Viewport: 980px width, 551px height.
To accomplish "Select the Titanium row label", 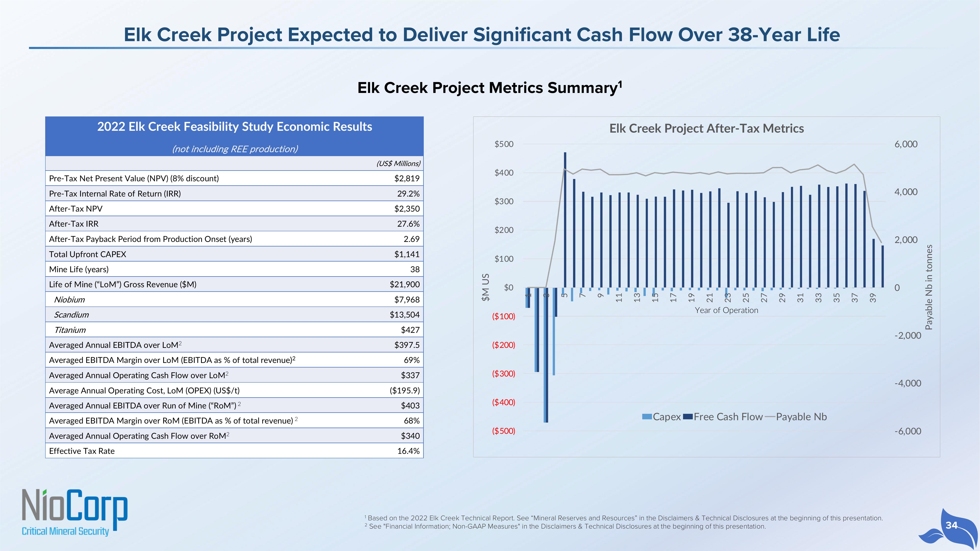I will click(x=70, y=330).
